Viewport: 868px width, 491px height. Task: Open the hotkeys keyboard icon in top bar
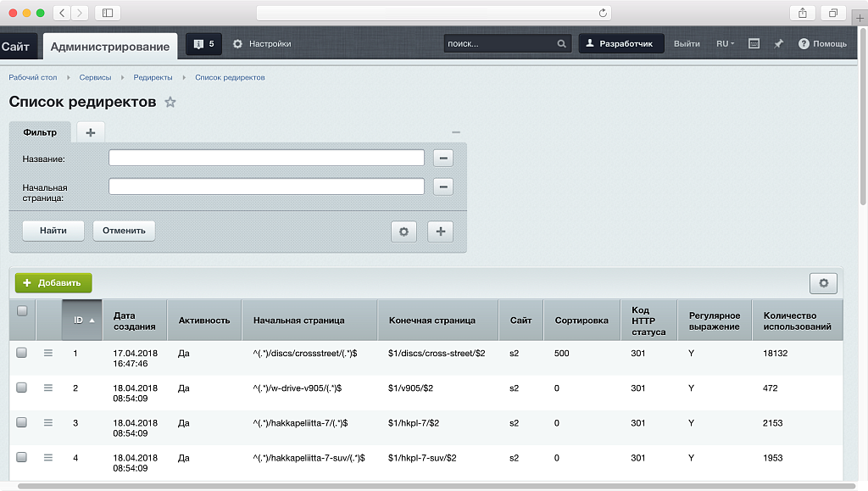pyautogui.click(x=754, y=43)
